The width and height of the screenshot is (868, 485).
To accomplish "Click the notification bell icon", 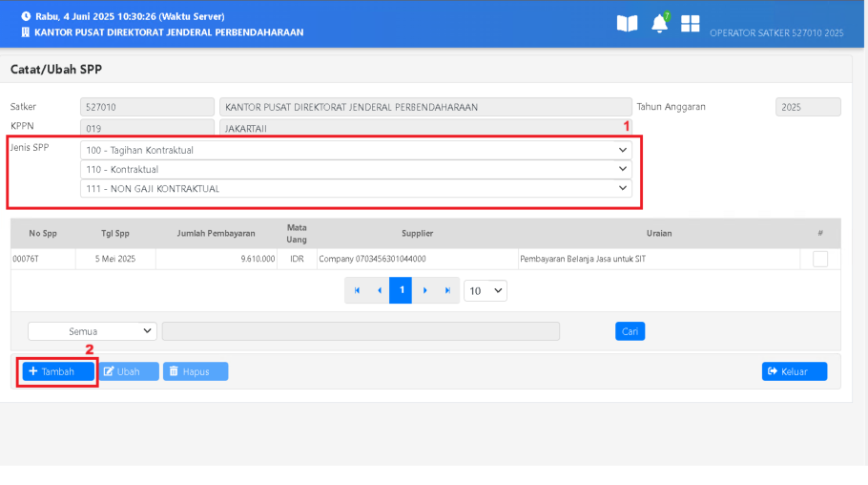I will [659, 24].
